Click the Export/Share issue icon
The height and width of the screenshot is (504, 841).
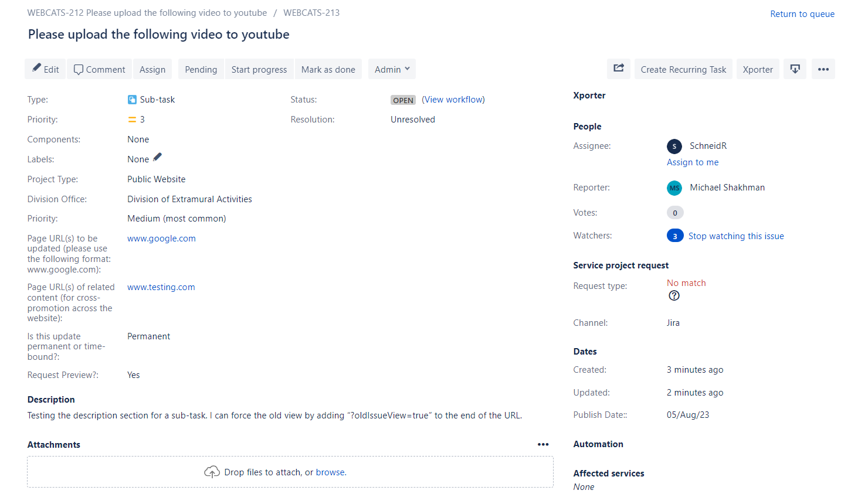click(x=619, y=69)
